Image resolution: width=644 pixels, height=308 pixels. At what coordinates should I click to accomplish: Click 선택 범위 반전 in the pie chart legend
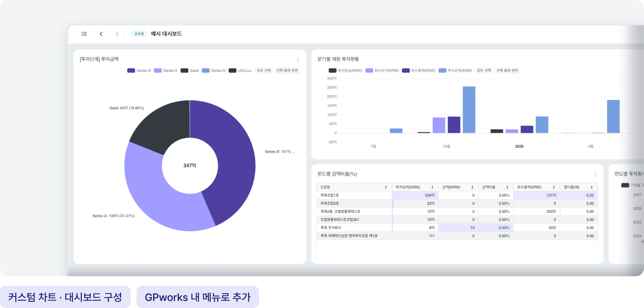[x=287, y=71]
